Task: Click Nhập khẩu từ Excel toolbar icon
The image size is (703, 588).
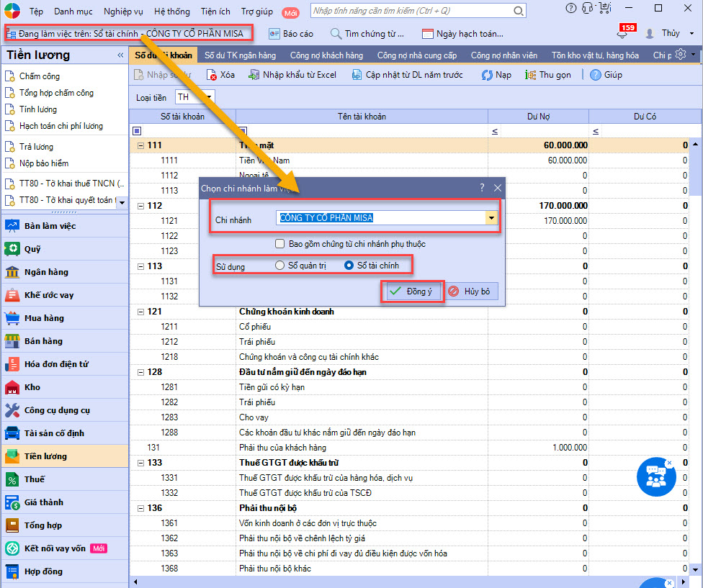Action: [254, 75]
